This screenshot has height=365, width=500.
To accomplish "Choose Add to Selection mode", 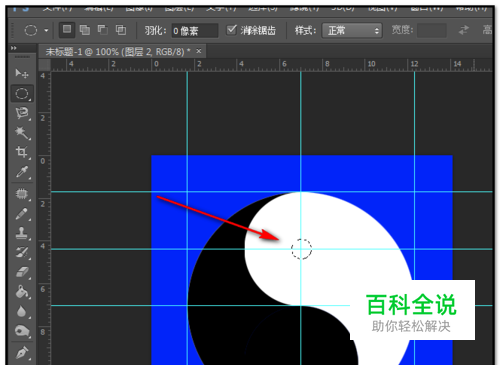I will [85, 30].
